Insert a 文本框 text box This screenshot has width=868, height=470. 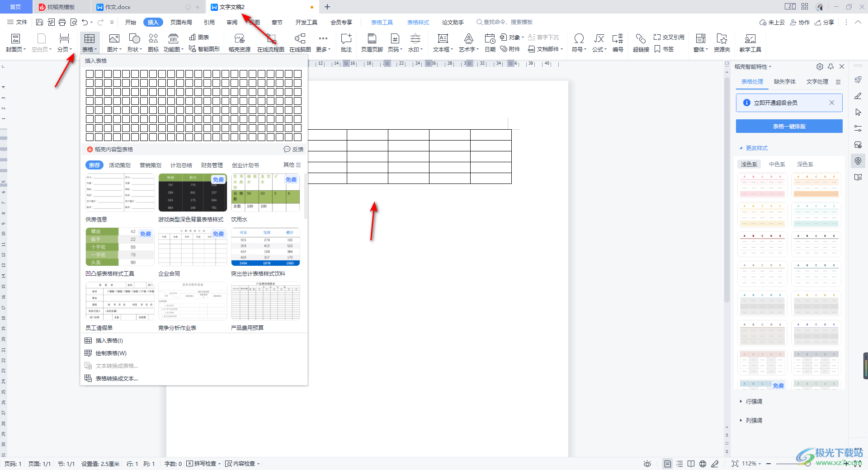click(x=443, y=43)
